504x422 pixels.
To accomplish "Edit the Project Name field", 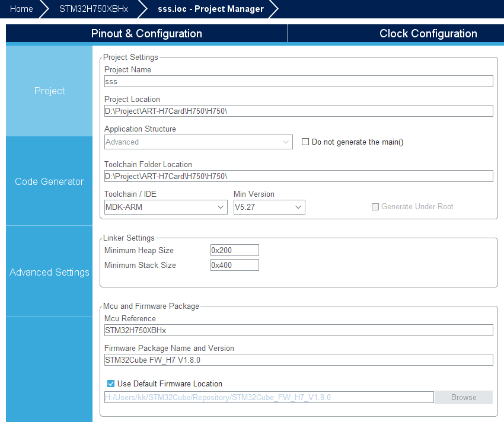I will point(299,81).
